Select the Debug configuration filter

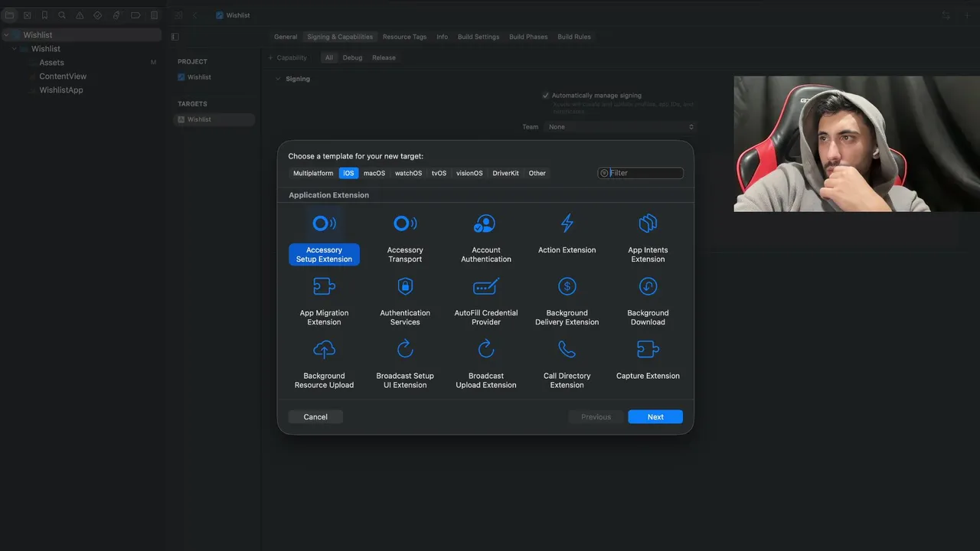(x=352, y=58)
